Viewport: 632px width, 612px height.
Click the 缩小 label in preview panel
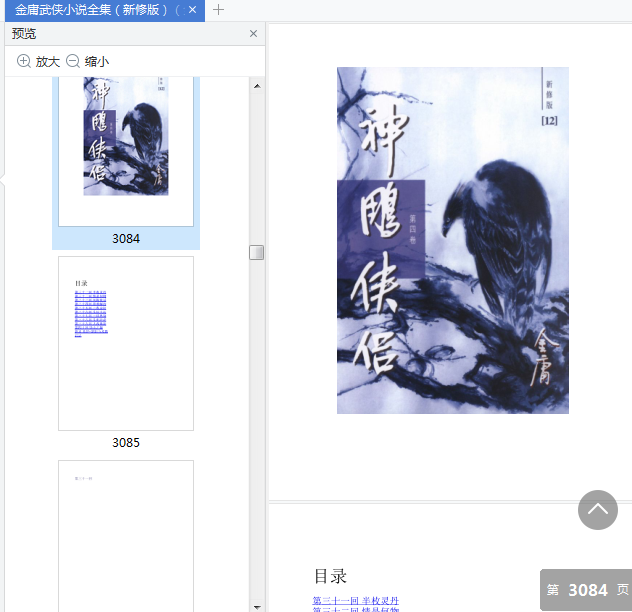coord(97,62)
